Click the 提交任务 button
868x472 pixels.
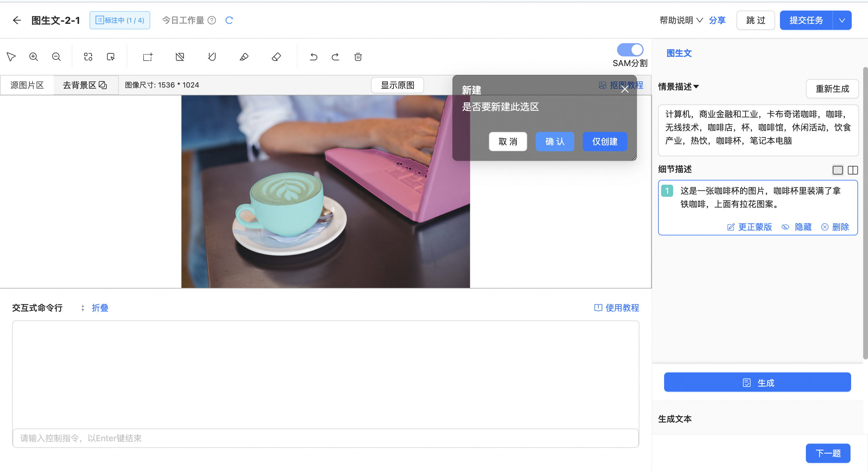pos(806,20)
